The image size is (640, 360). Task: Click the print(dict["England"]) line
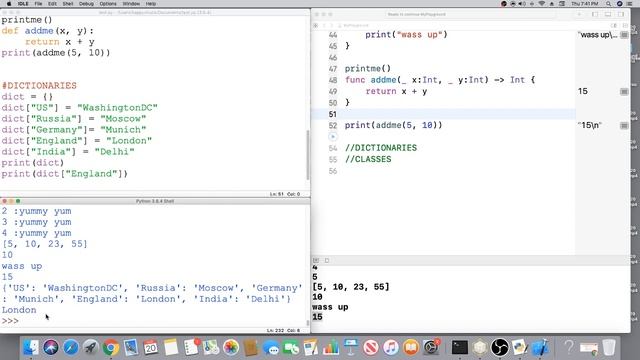(x=64, y=174)
